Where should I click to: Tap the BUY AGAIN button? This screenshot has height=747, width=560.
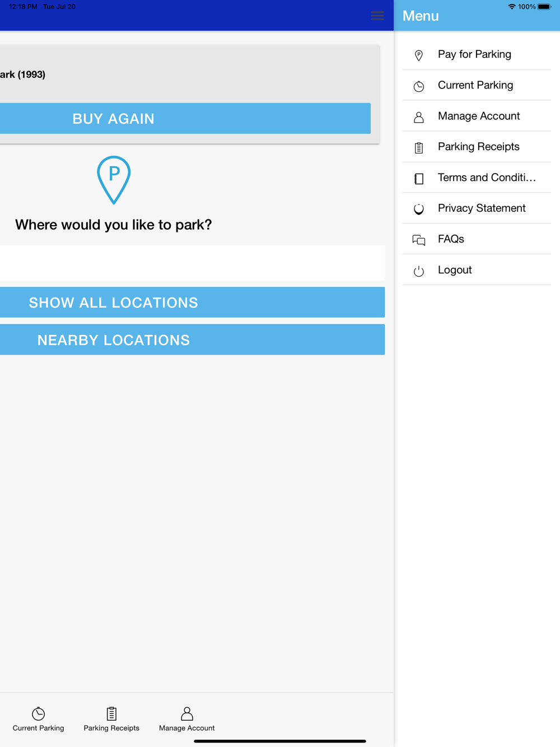tap(185, 118)
